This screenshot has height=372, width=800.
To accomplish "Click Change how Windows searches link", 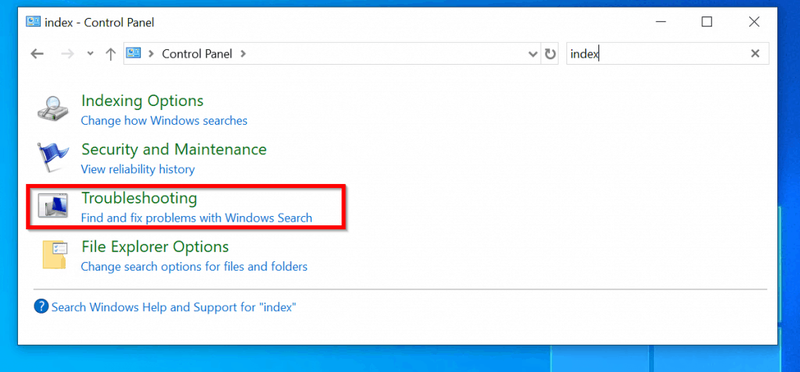I will pyautogui.click(x=164, y=121).
